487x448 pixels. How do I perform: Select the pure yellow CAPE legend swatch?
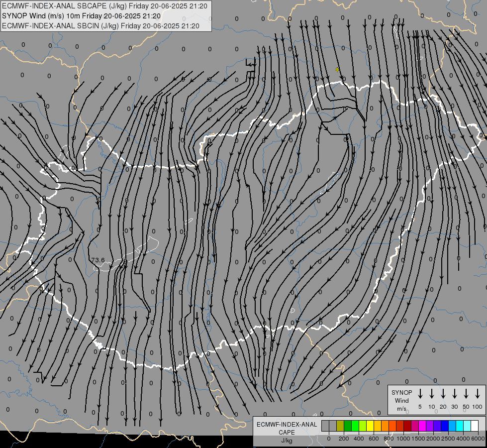370,426
